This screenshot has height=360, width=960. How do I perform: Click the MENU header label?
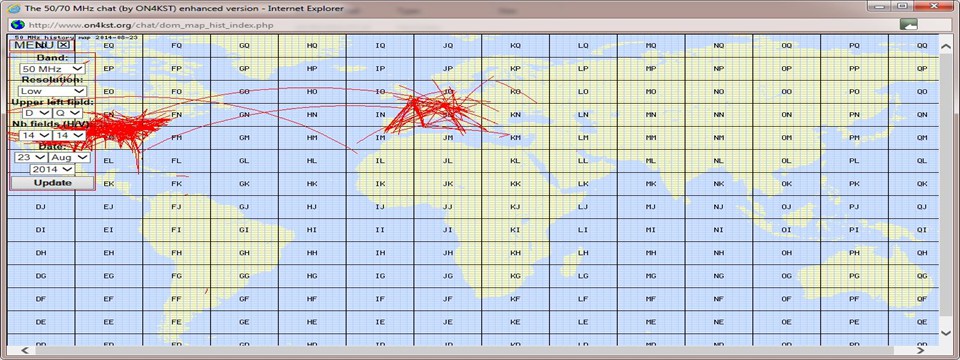pos(35,45)
